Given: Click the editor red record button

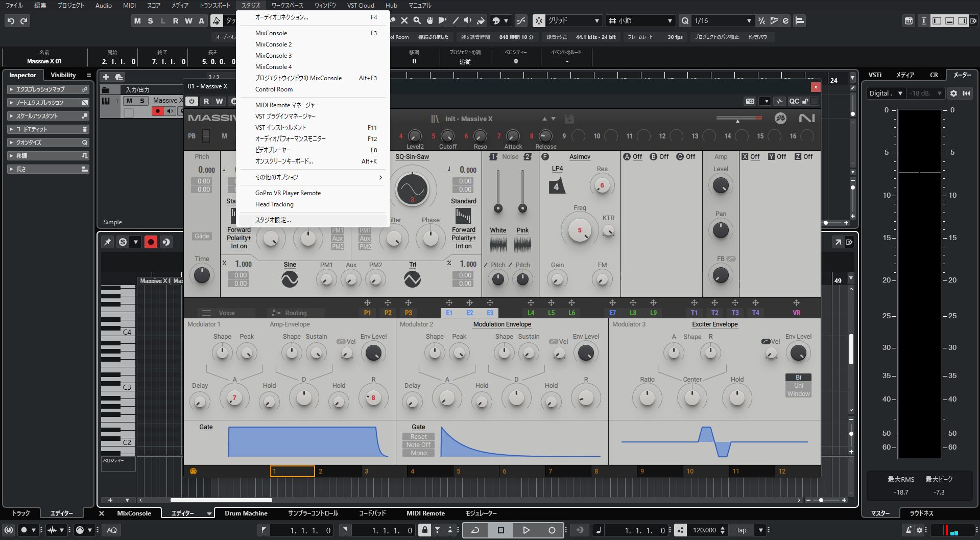Looking at the screenshot, I should click(x=151, y=242).
